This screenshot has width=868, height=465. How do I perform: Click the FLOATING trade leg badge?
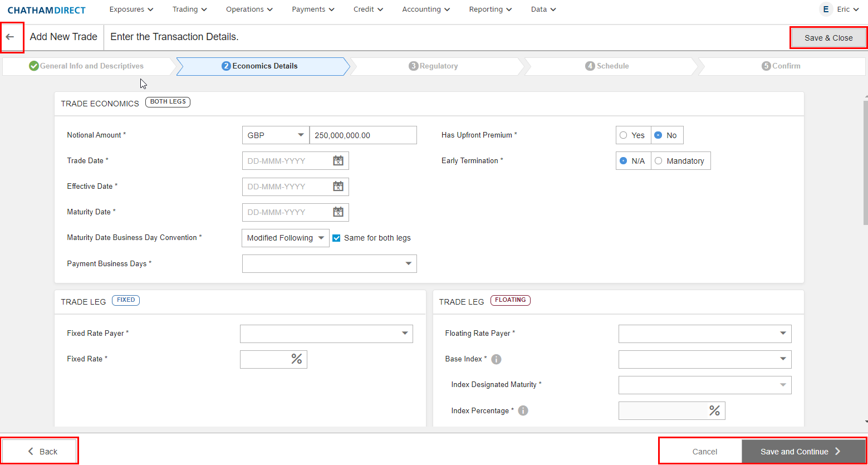click(x=511, y=300)
